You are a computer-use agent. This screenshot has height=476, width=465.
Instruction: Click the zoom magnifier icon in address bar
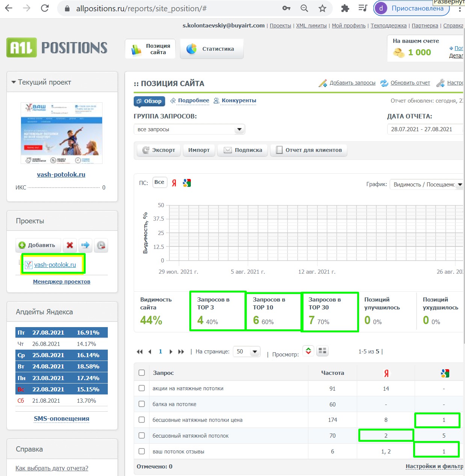pos(304,8)
